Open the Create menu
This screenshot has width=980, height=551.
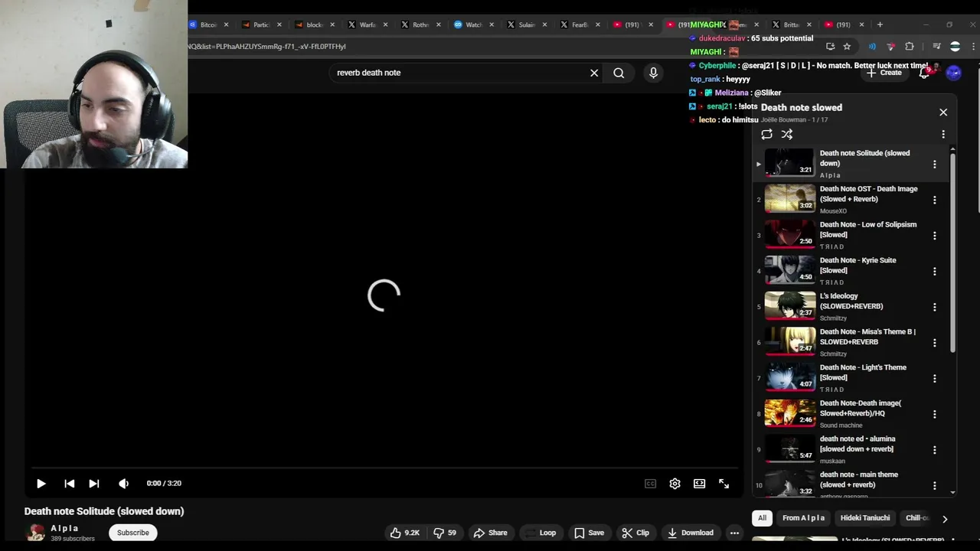pyautogui.click(x=884, y=73)
